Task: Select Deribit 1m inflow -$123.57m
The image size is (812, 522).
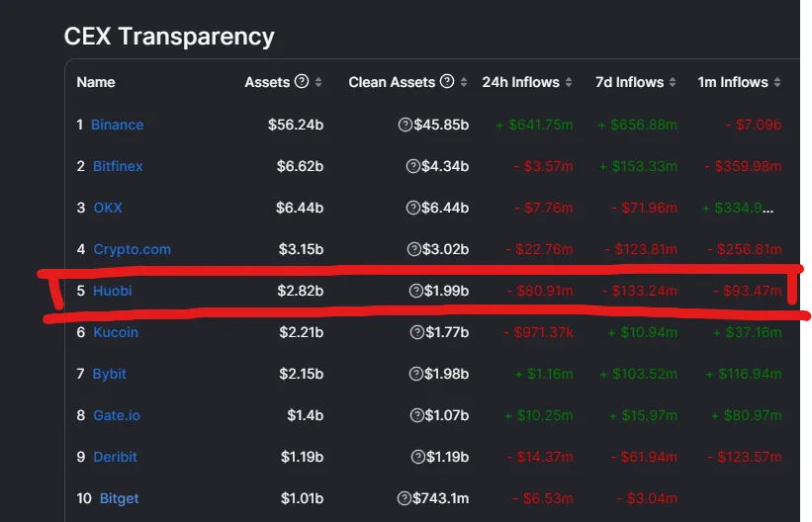Action: [x=745, y=457]
